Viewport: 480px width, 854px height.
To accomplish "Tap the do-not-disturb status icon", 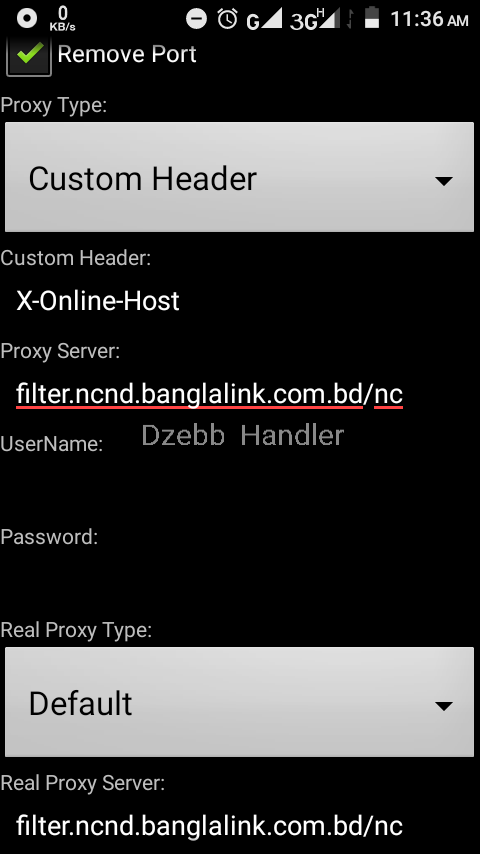I will 196,19.
